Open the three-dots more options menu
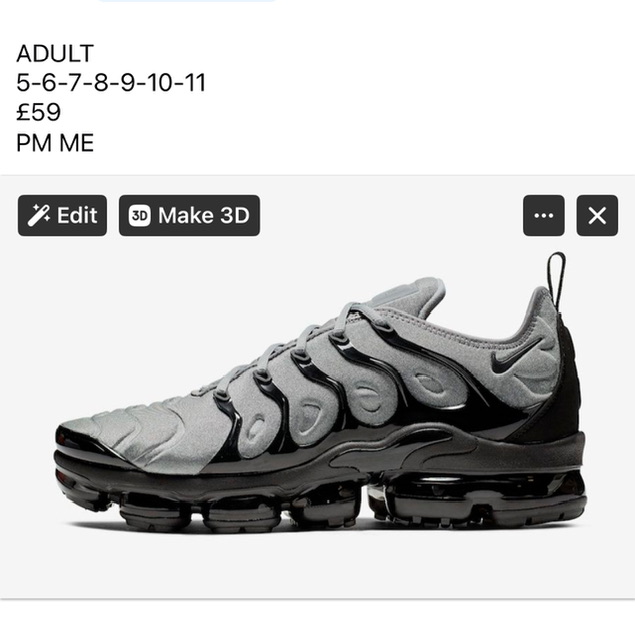Viewport: 635px width, 640px height. pyautogui.click(x=544, y=216)
